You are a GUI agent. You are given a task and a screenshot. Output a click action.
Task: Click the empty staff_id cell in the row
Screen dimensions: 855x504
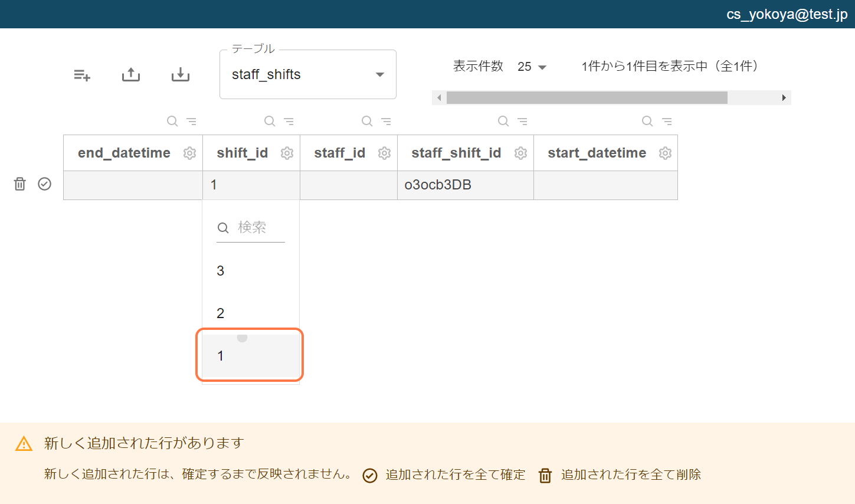[x=349, y=185]
